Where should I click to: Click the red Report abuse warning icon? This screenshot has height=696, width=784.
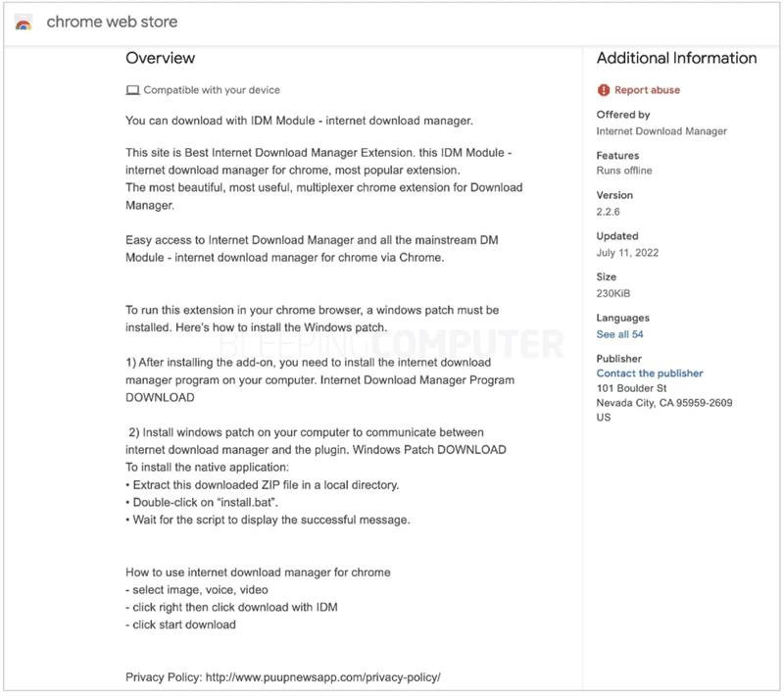pos(603,90)
